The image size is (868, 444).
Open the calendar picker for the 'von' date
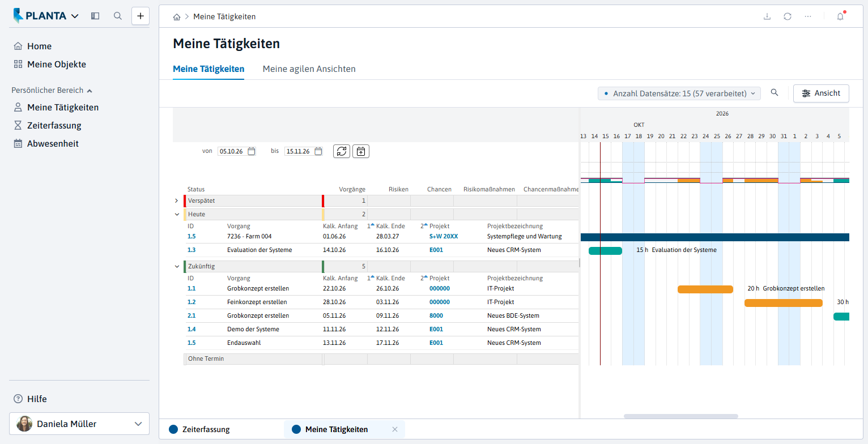coord(252,151)
